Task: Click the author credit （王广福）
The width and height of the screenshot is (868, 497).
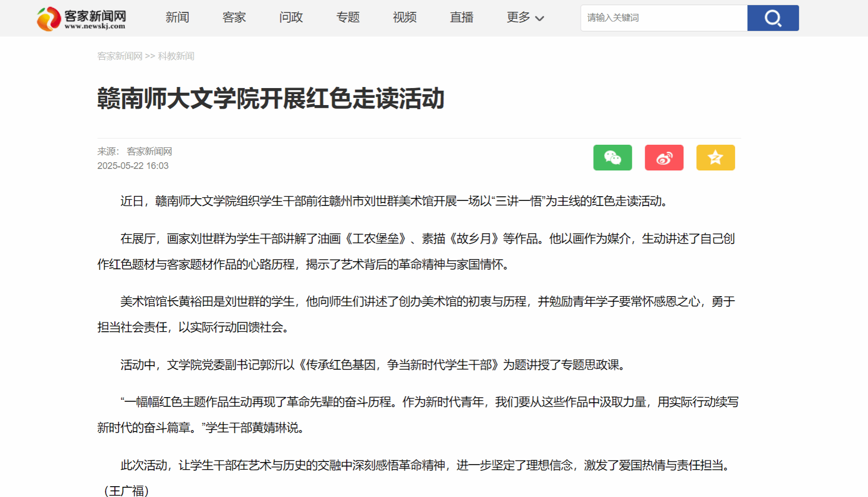Action: tap(126, 491)
